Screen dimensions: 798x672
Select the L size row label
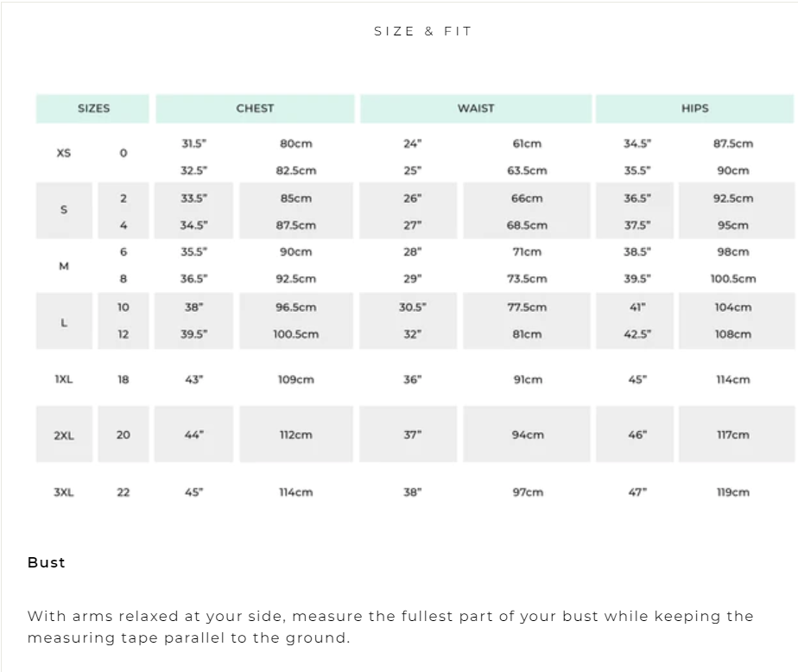pos(64,322)
